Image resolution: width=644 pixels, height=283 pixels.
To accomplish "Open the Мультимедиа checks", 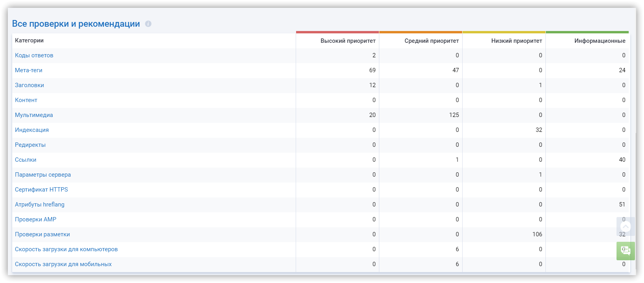I will coord(34,115).
